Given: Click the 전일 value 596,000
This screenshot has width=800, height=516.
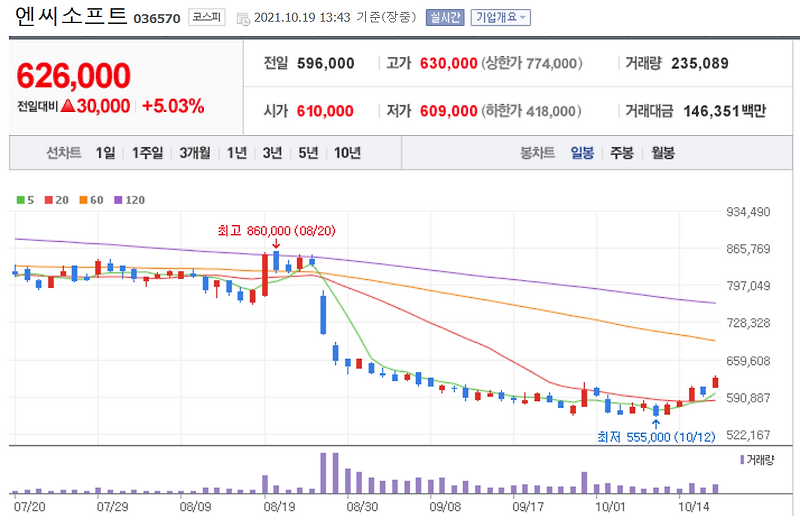Looking at the screenshot, I should pyautogui.click(x=326, y=63).
